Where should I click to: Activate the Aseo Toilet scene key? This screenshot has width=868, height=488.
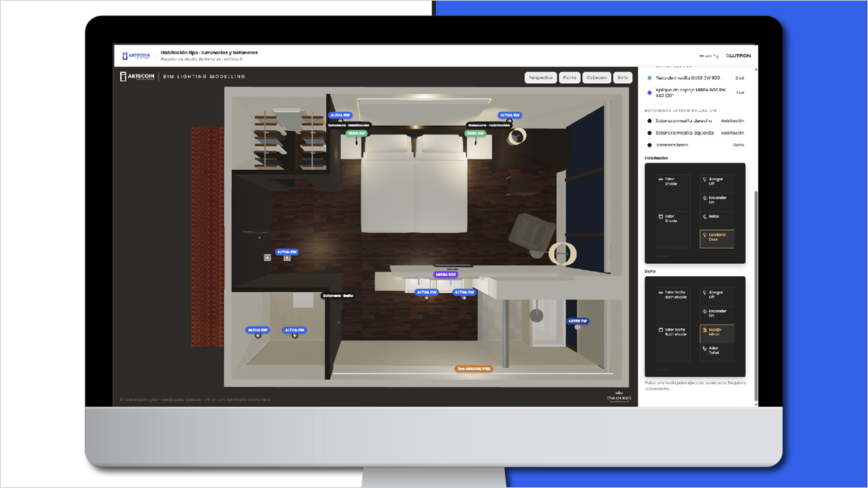click(x=716, y=351)
